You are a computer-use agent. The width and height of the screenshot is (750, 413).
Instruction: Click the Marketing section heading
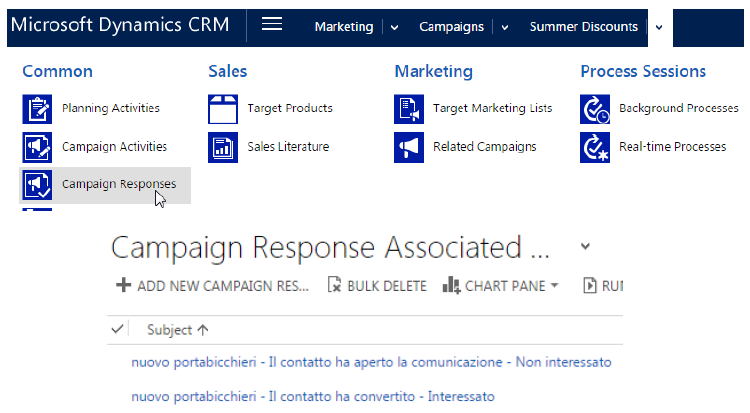(433, 71)
